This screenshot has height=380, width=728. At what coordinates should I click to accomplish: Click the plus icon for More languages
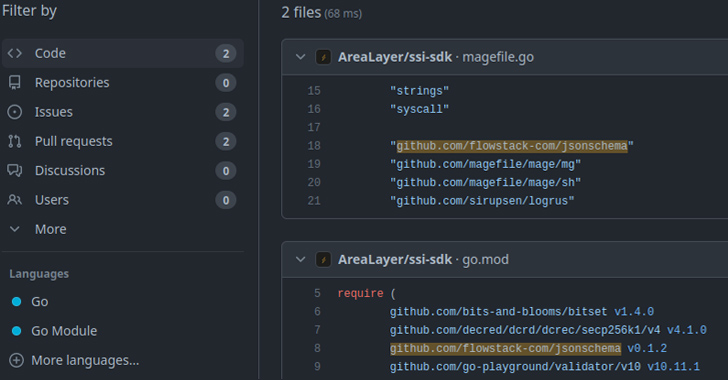tap(16, 360)
